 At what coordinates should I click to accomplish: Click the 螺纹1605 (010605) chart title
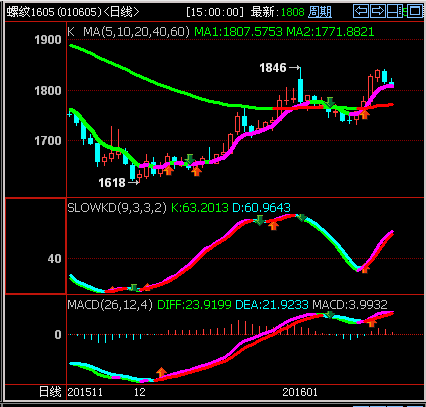[x=54, y=12]
